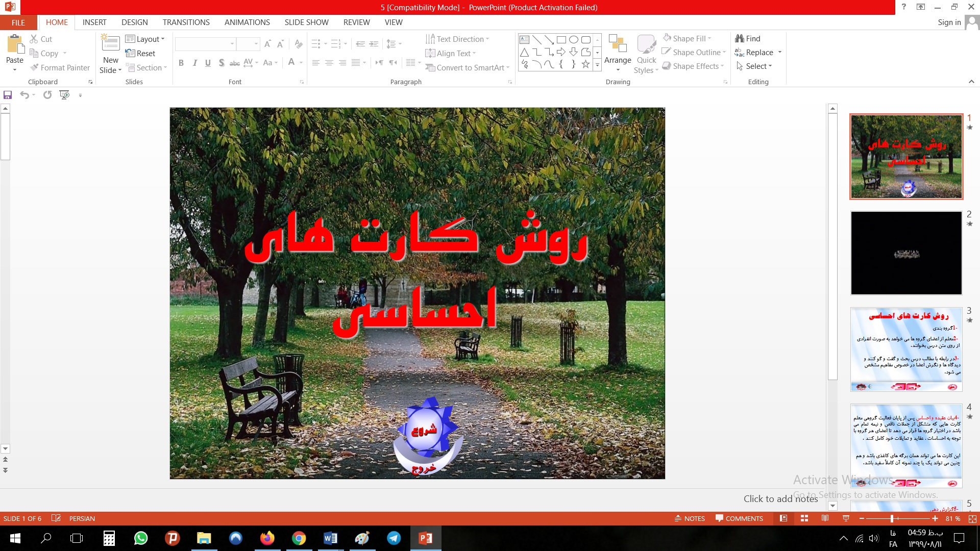Start slideshow from beginning via quick access icon
Image resolution: width=980 pixels, height=551 pixels.
pos(64,95)
